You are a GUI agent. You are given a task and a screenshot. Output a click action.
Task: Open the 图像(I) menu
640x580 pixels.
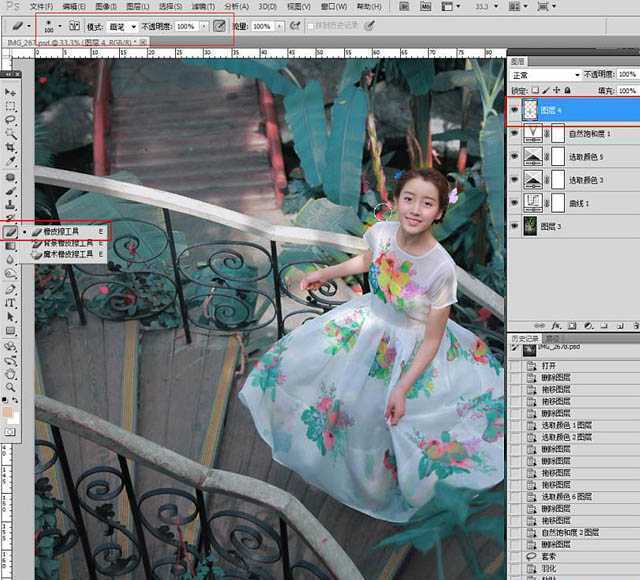pos(106,7)
